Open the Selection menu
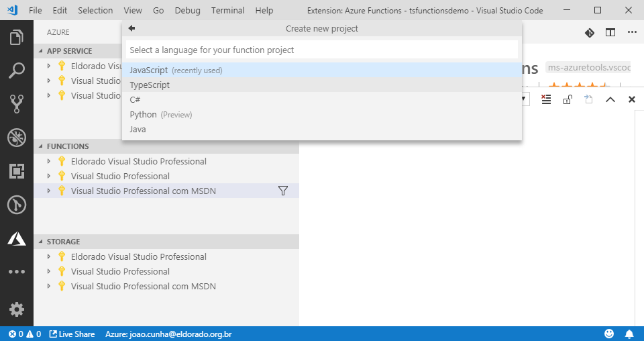Screen dimensions: 644x341 [95, 10]
